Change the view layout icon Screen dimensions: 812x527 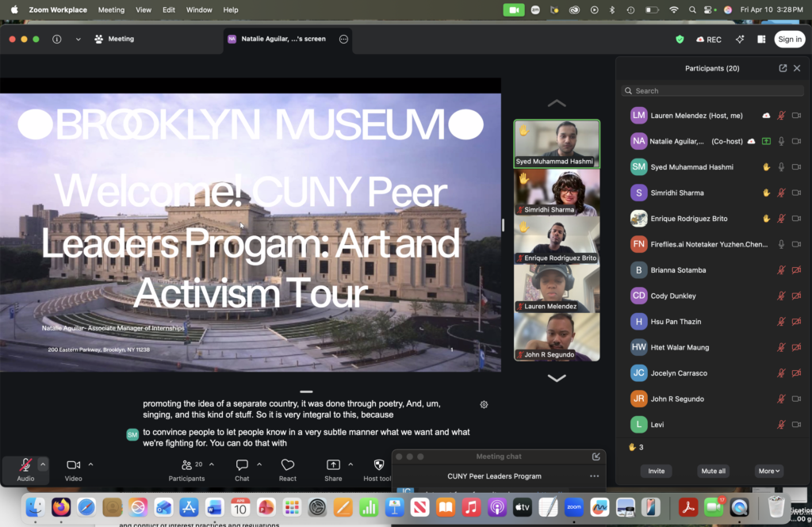(x=761, y=40)
